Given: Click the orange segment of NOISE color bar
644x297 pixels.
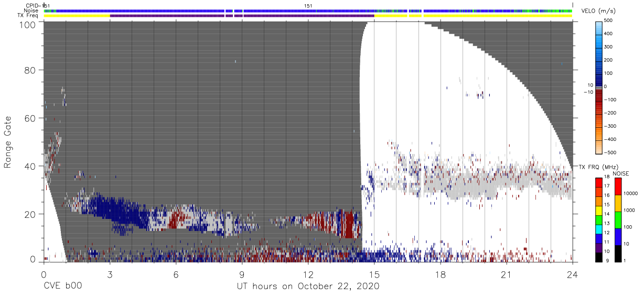Looking at the screenshot, I should click(x=617, y=203).
